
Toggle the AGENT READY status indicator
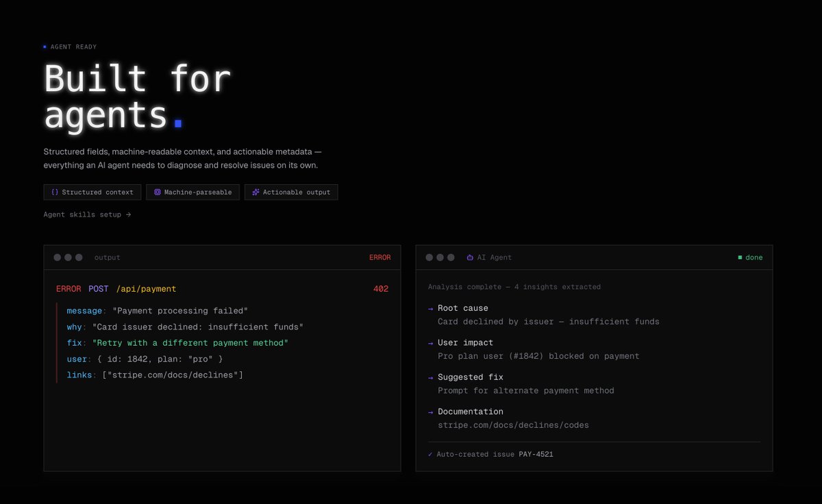coord(46,47)
